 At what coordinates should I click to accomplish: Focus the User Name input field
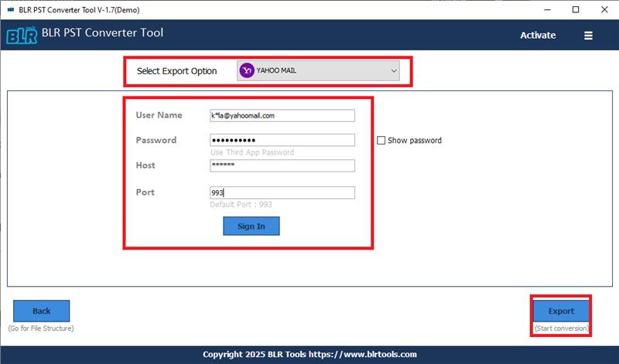coord(282,116)
